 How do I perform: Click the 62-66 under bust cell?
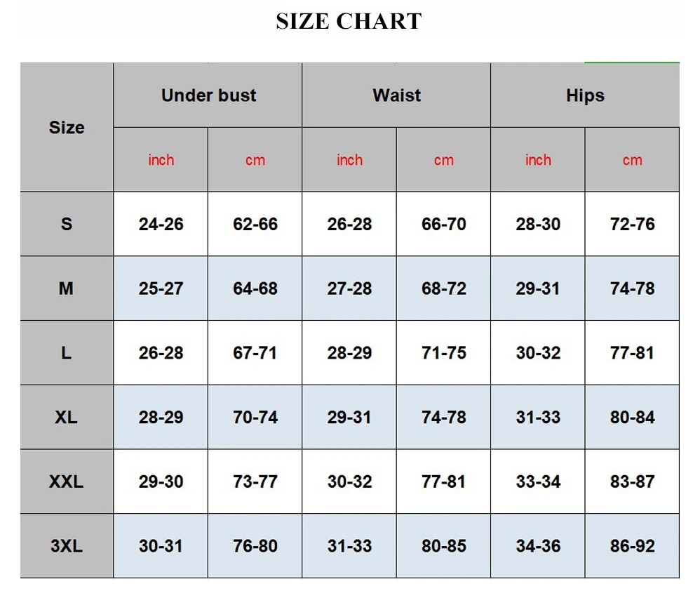tap(255, 224)
